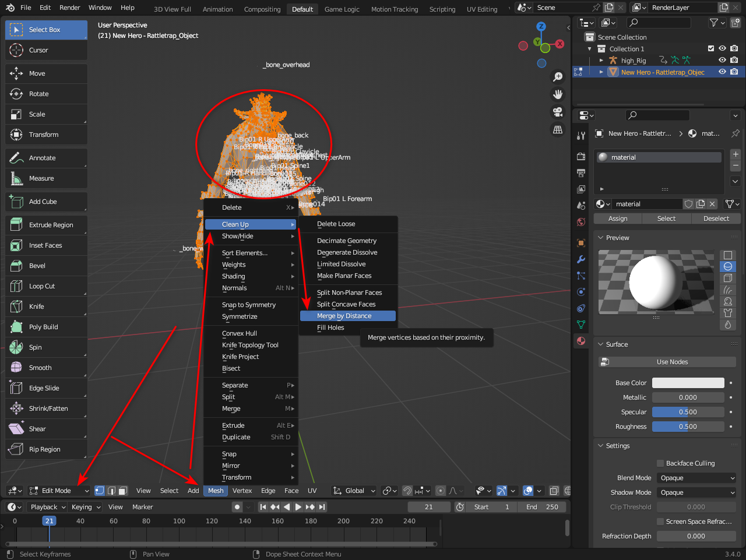Open the Edit Mode selector dropdown
746x560 pixels.
58,491
